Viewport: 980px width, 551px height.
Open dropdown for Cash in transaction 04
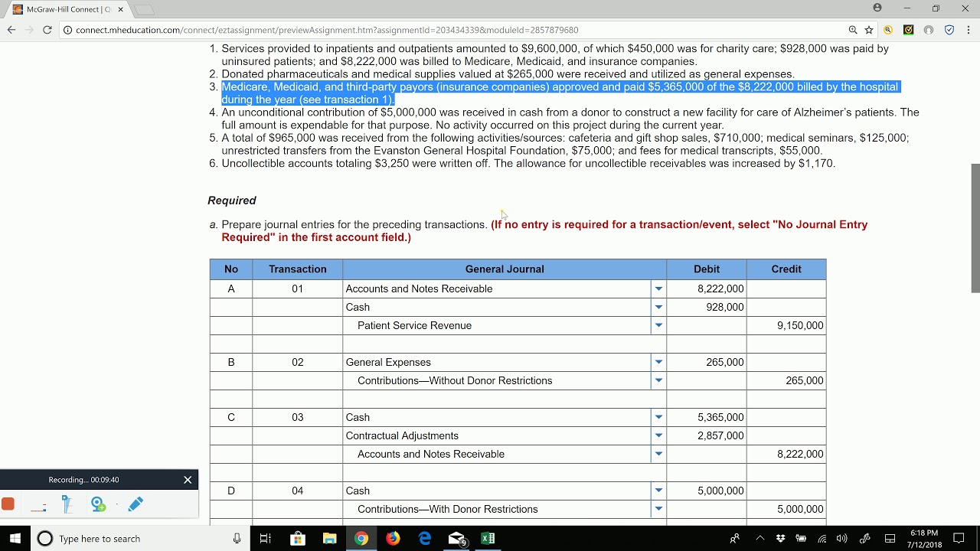click(658, 491)
